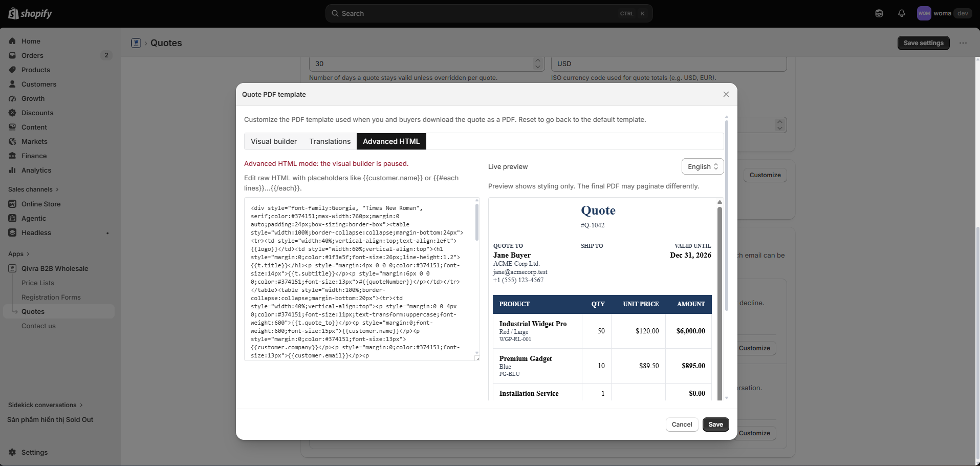Click the Orders icon in sidebar

(x=12, y=55)
